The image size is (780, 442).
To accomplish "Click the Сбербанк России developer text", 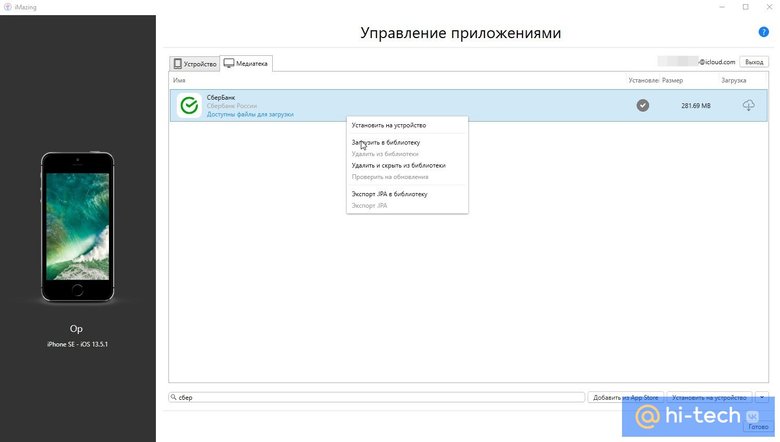I will coord(232,106).
